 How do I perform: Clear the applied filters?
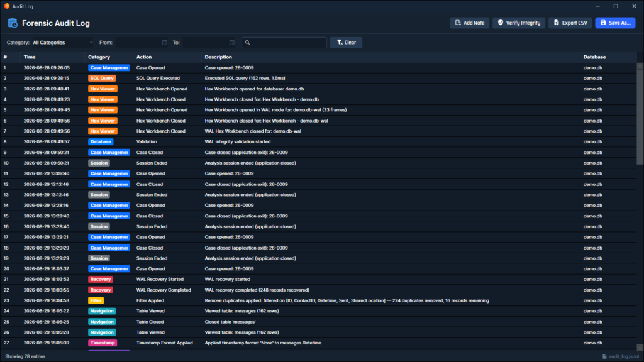tap(347, 43)
